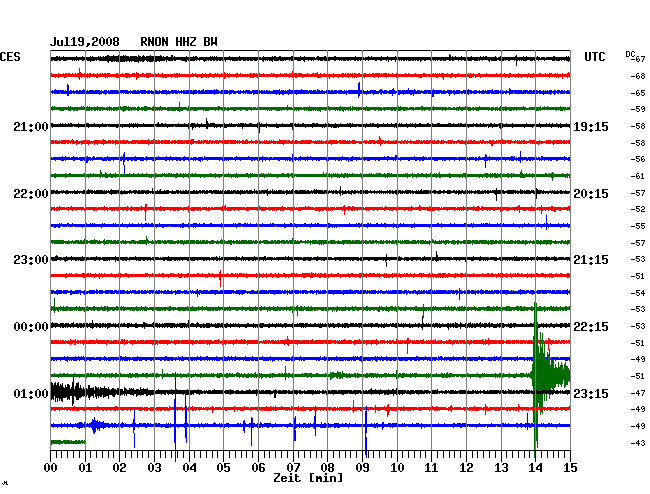This screenshot has height=494, width=650.
Task: Select minute tick label 09
Action: 362,468
